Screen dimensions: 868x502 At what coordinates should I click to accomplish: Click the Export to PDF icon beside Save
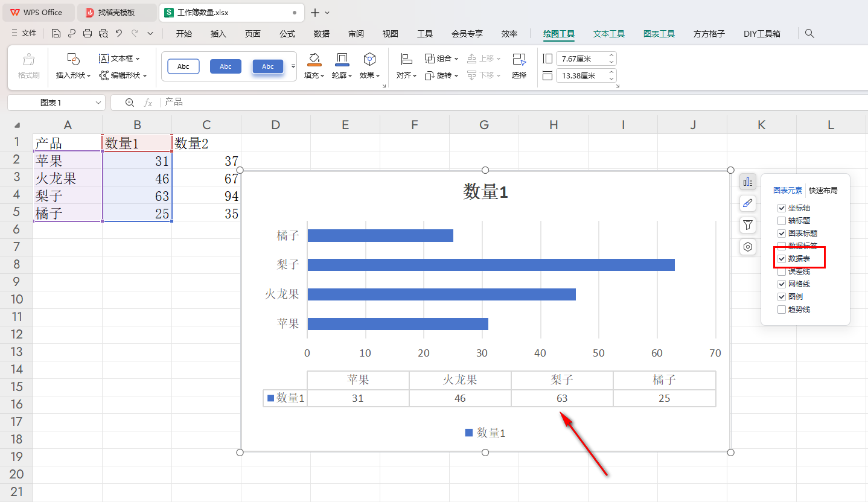72,33
